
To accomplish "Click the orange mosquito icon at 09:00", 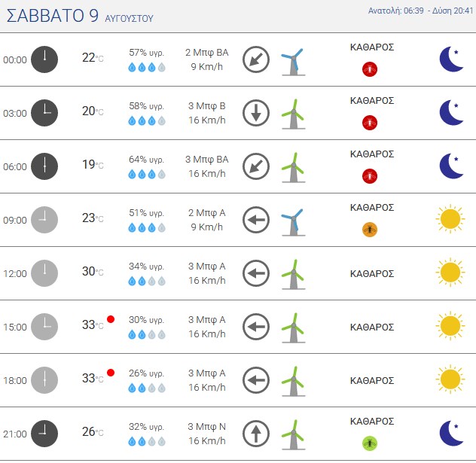I will [x=370, y=230].
